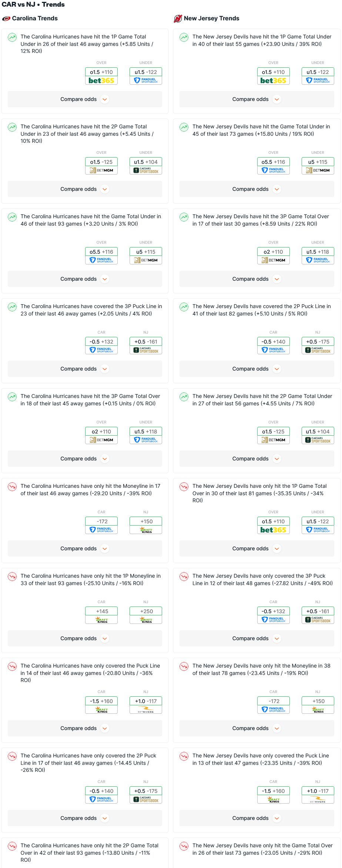Click the DraftKings logo under Carolina +145 1P Moneyline
Screen dimensions: 342x868
coord(101,620)
